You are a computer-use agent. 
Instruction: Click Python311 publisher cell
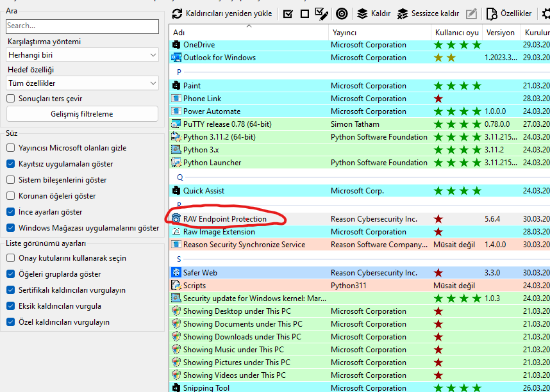tap(348, 286)
